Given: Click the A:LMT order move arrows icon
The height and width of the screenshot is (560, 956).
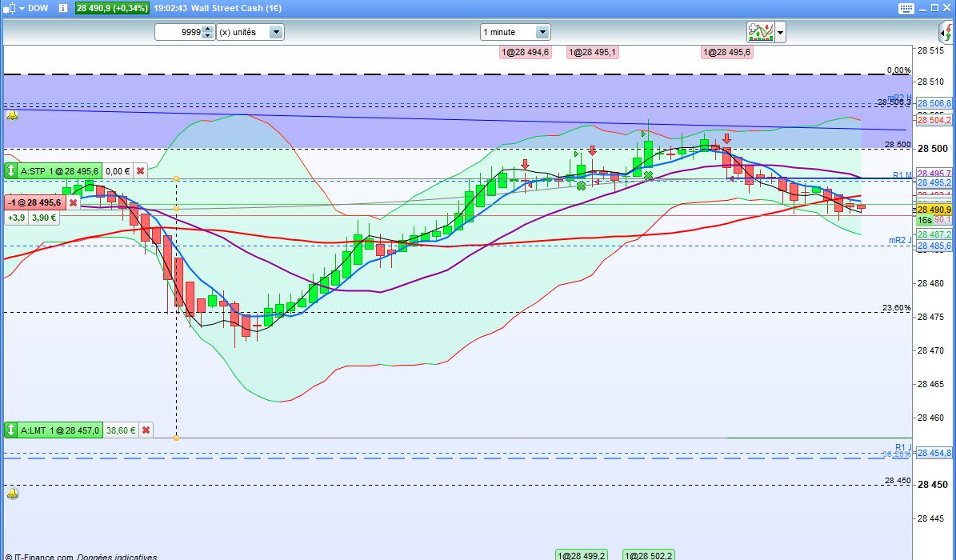Looking at the screenshot, I should pyautogui.click(x=11, y=430).
